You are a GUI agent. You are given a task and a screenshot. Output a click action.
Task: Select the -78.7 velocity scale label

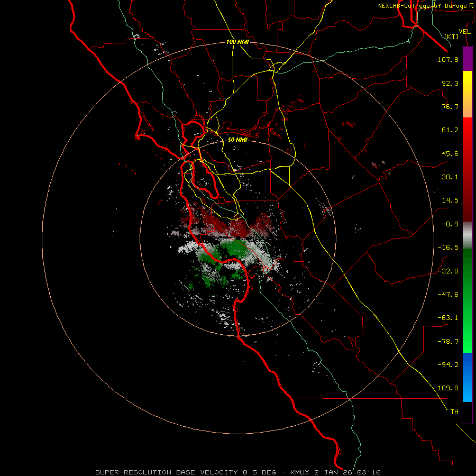448,342
